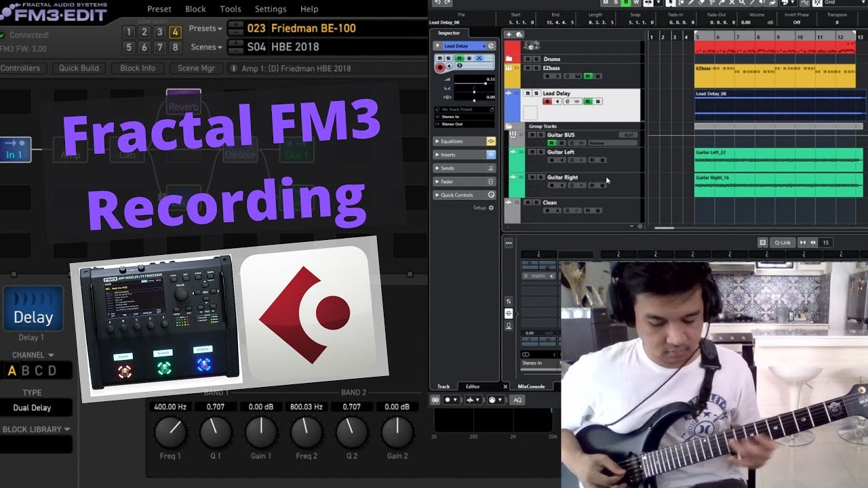This screenshot has height=488, width=868.
Task: Switch to the Editor tab
Action: tap(473, 386)
